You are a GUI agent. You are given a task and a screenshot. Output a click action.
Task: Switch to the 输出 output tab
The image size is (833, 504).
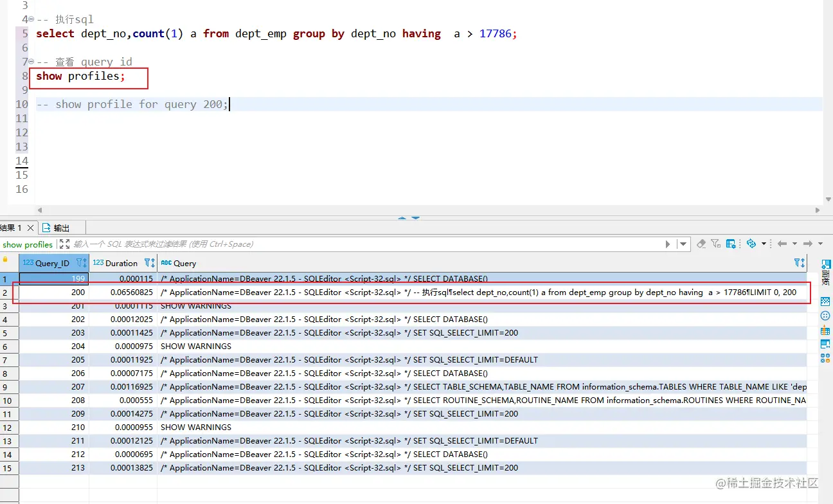point(56,228)
